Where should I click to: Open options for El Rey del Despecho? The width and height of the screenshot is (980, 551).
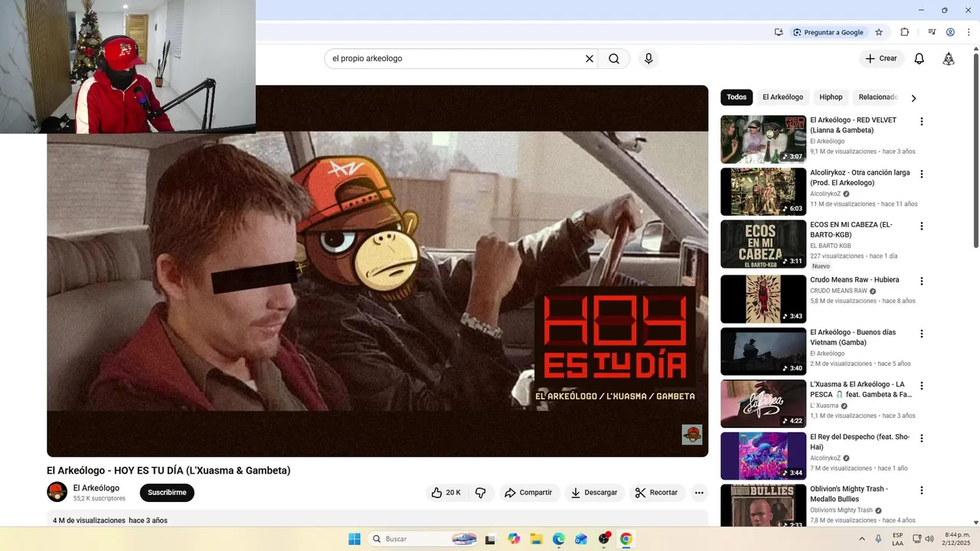[x=922, y=439]
